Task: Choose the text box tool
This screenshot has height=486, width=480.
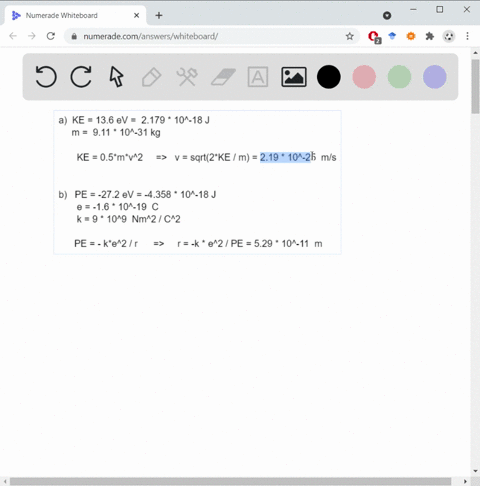Action: 258,77
